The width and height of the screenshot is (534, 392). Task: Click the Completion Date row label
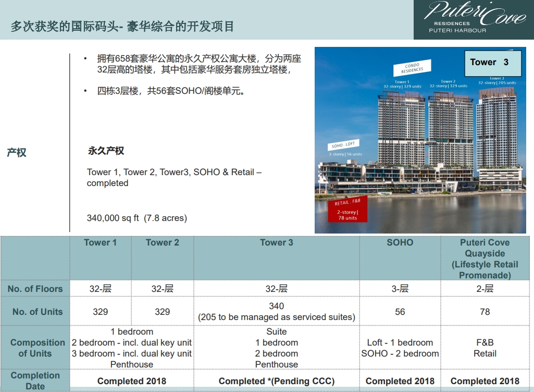pos(35,381)
